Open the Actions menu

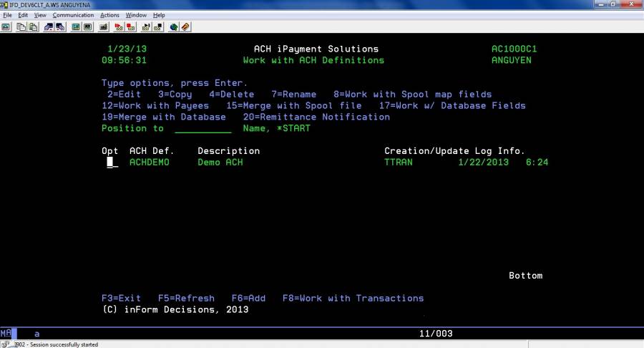[109, 15]
